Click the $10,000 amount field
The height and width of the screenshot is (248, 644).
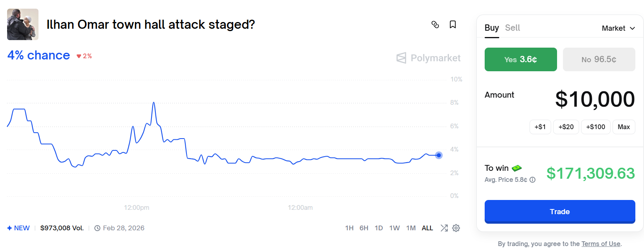(x=594, y=99)
